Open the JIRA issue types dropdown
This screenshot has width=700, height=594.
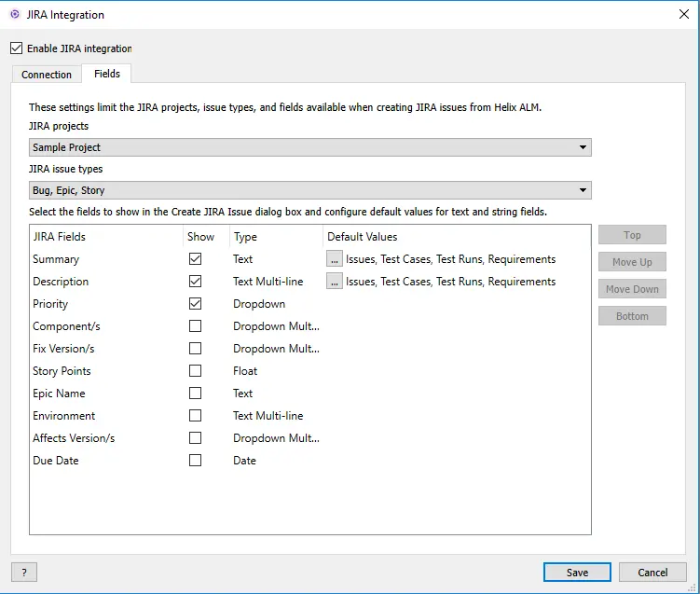[x=309, y=190]
